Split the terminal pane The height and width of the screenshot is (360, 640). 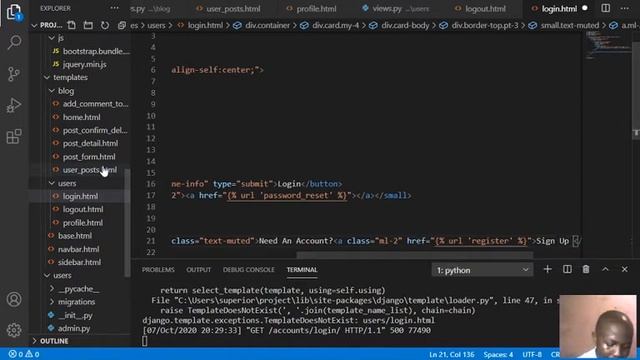567,269
